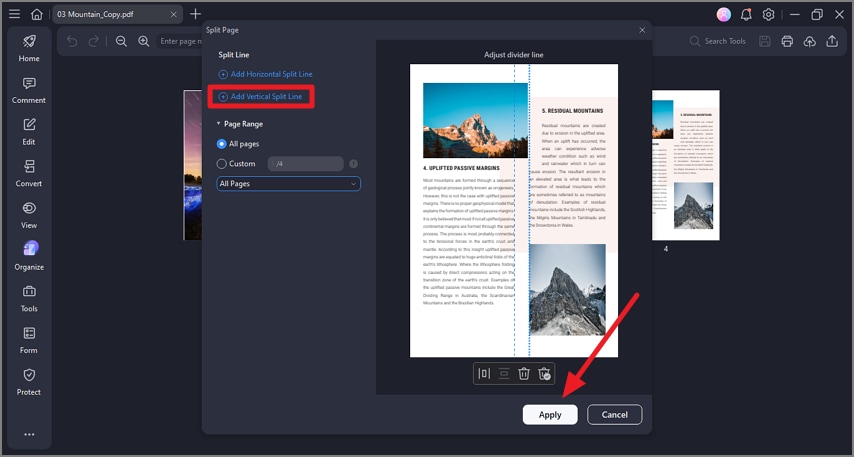Image resolution: width=854 pixels, height=457 pixels.
Task: Show more sidebar options ellipsis
Action: pos(29,434)
